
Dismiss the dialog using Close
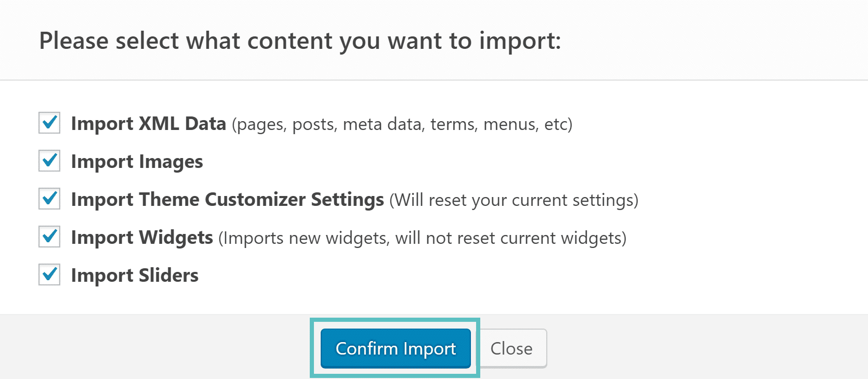(x=511, y=348)
